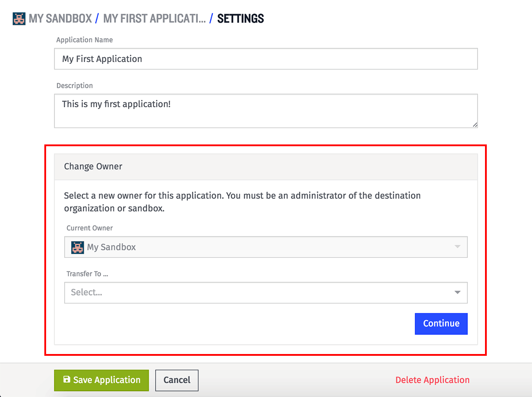The image size is (532, 397).
Task: Click the description textarea resize handle
Action: pos(475,125)
